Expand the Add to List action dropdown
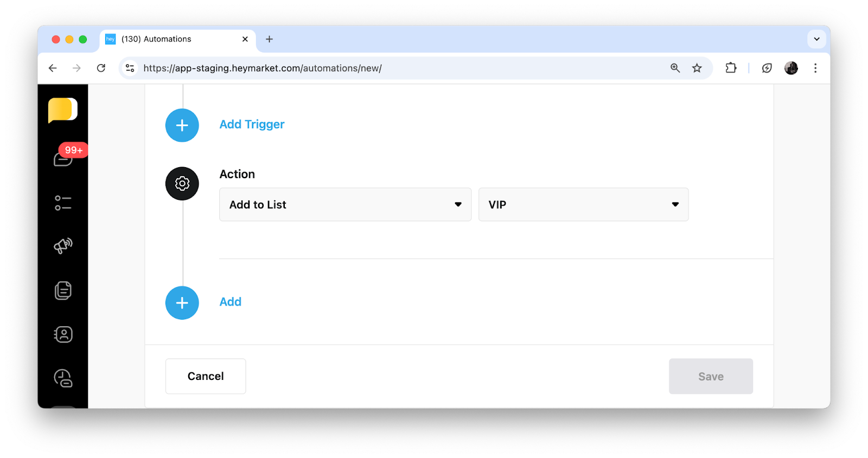The height and width of the screenshot is (458, 868). click(345, 205)
